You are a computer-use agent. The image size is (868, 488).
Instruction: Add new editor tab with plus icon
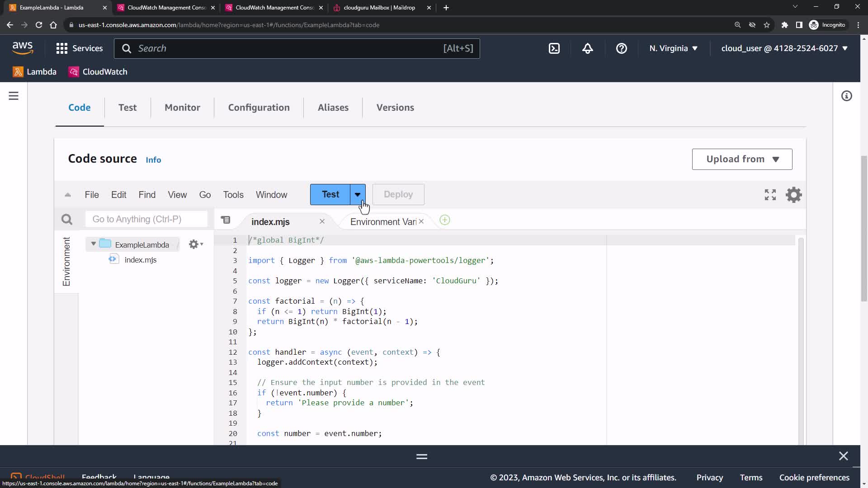point(445,221)
